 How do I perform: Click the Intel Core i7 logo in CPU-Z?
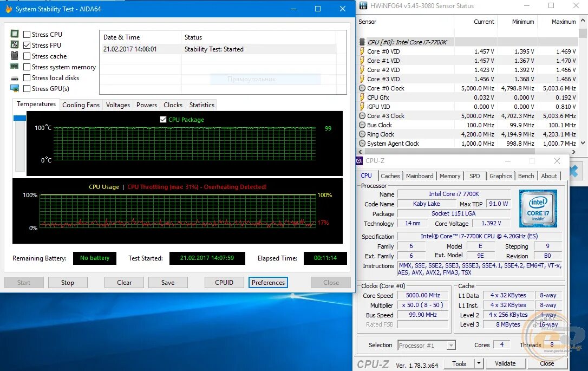point(538,209)
